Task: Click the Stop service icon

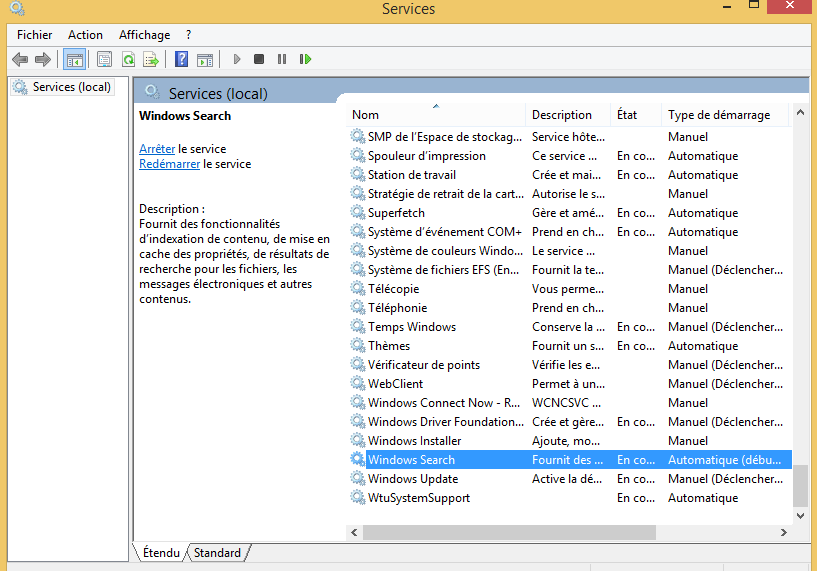Action: point(259,59)
